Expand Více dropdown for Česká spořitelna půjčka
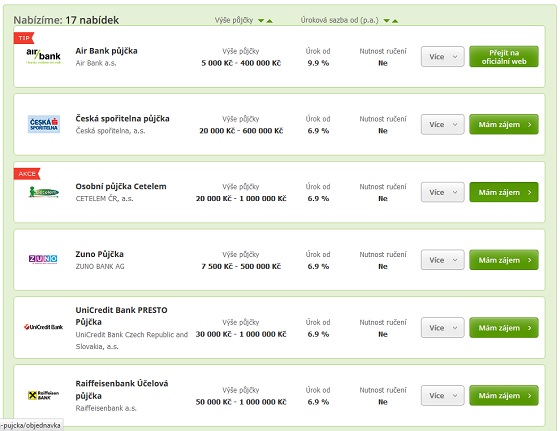The height and width of the screenshot is (431, 560). click(442, 124)
